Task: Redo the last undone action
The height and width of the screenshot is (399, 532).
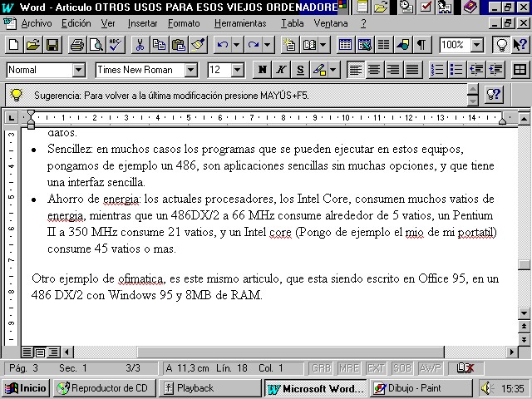Action: [x=254, y=45]
